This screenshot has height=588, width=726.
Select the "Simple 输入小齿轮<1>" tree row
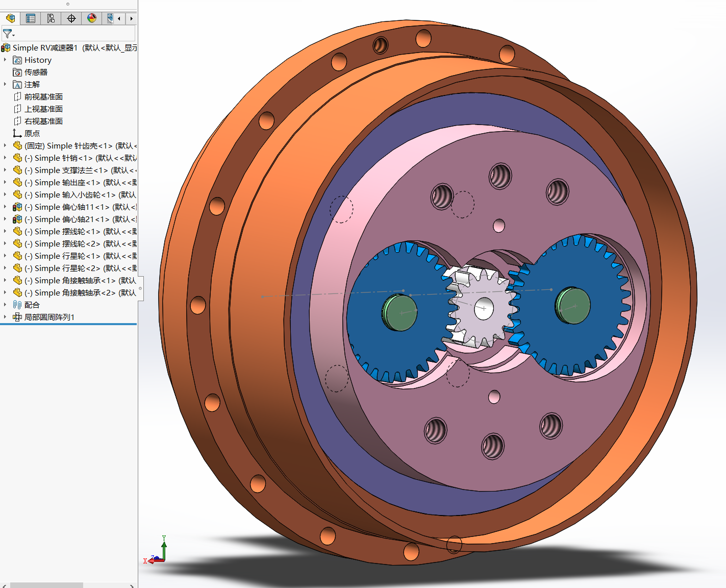[69, 194]
